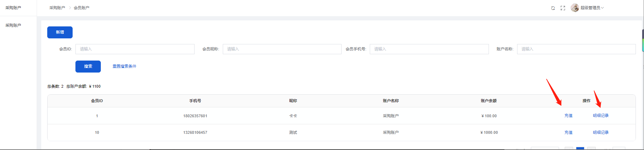Open 明细记录 for member 卡卡
Image resolution: width=644 pixels, height=150 pixels.
[x=601, y=115]
